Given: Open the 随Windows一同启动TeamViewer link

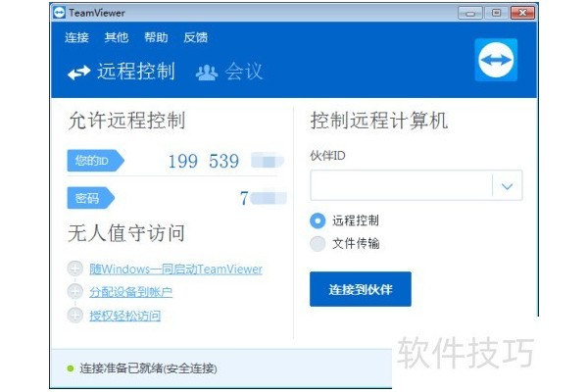Looking at the screenshot, I should (x=175, y=269).
